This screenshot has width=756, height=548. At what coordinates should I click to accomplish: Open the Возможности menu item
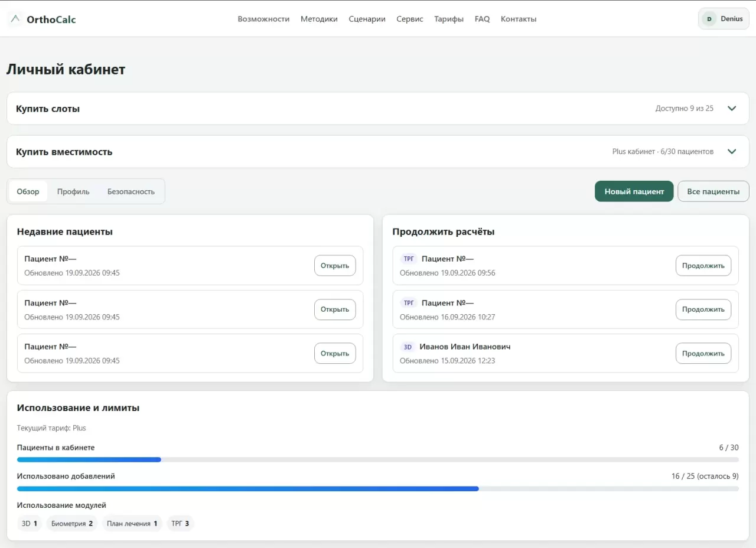pos(263,19)
